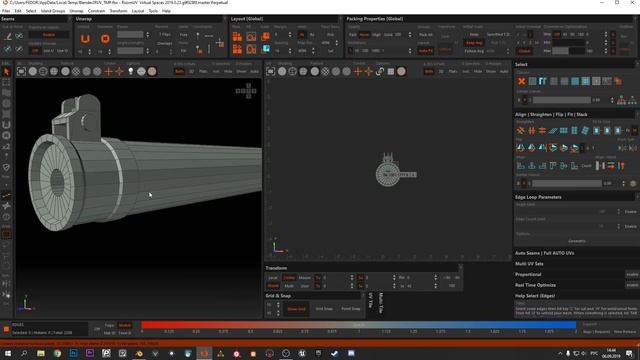Image resolution: width=640 pixels, height=360 pixels.
Task: Click Keep Avg button
Action: tap(473, 43)
